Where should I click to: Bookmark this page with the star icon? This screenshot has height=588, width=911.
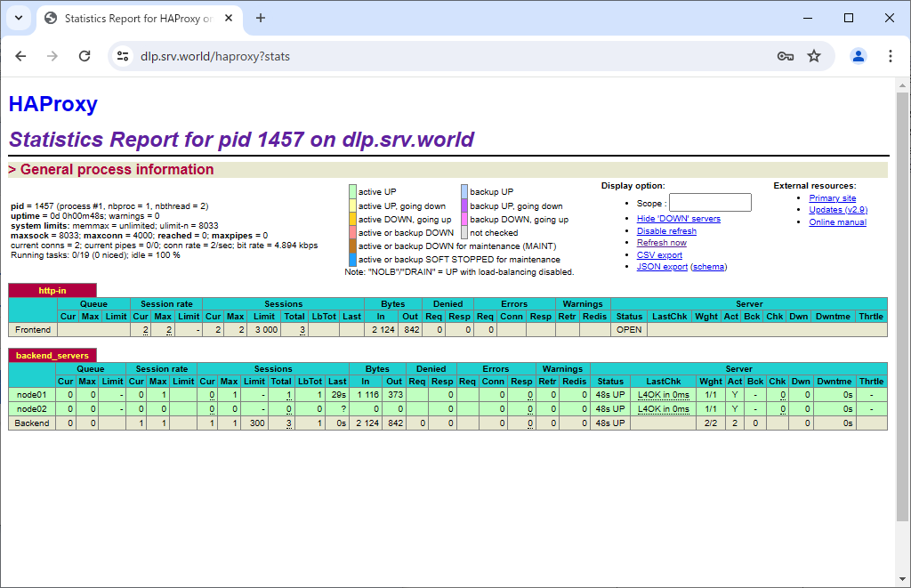click(814, 56)
